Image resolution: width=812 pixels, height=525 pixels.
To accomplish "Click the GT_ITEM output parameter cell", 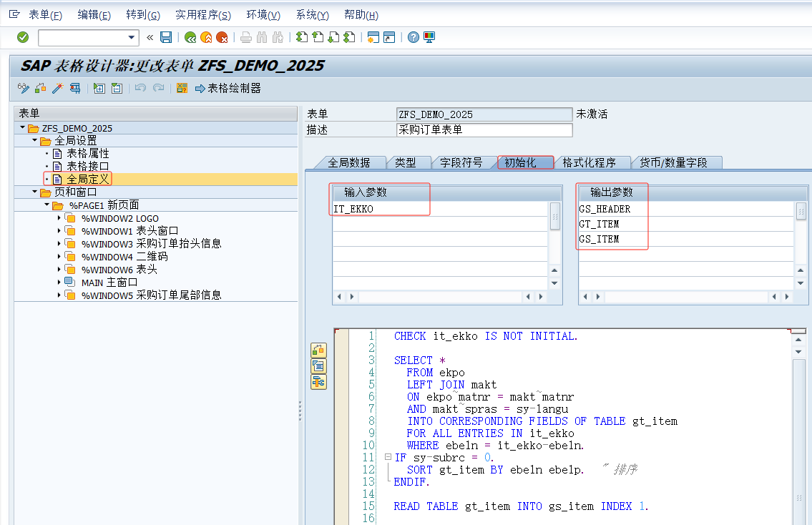I will coord(686,224).
